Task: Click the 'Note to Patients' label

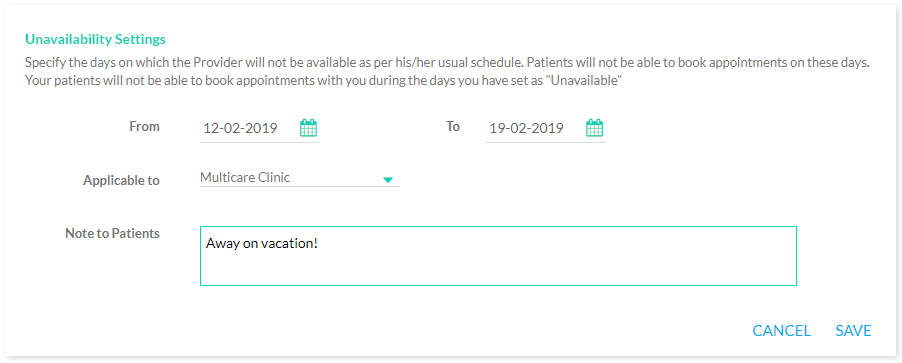Action: tap(112, 234)
